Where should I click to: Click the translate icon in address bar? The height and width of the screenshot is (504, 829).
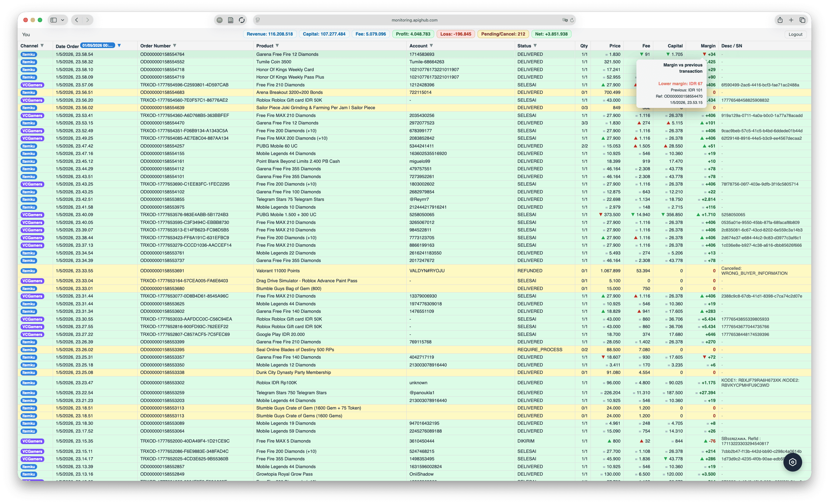click(565, 20)
